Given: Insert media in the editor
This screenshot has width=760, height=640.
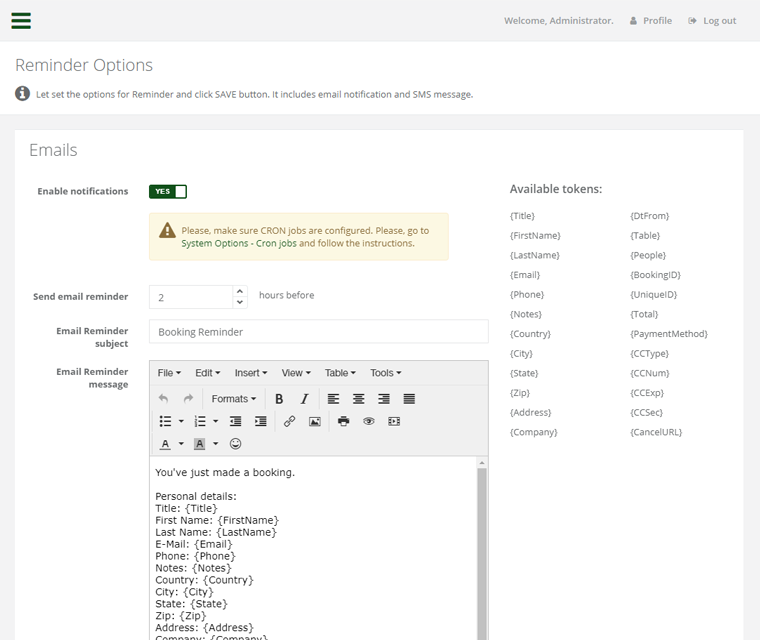Looking at the screenshot, I should (394, 421).
